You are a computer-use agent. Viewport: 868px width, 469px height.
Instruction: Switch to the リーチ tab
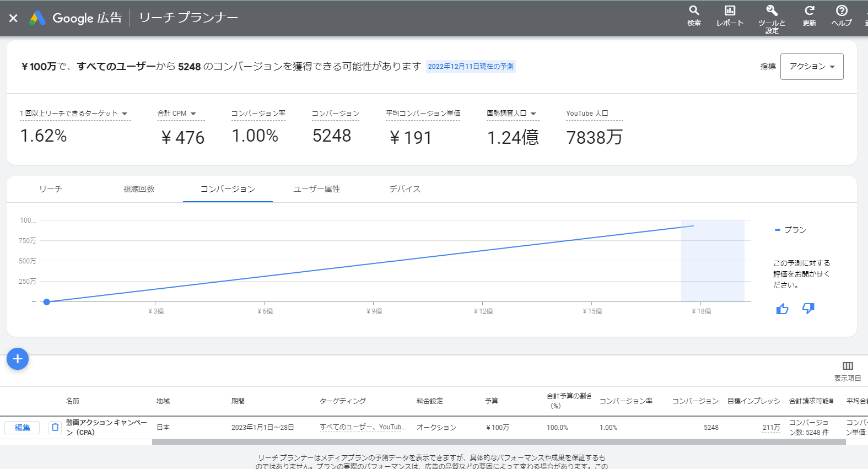pos(51,189)
